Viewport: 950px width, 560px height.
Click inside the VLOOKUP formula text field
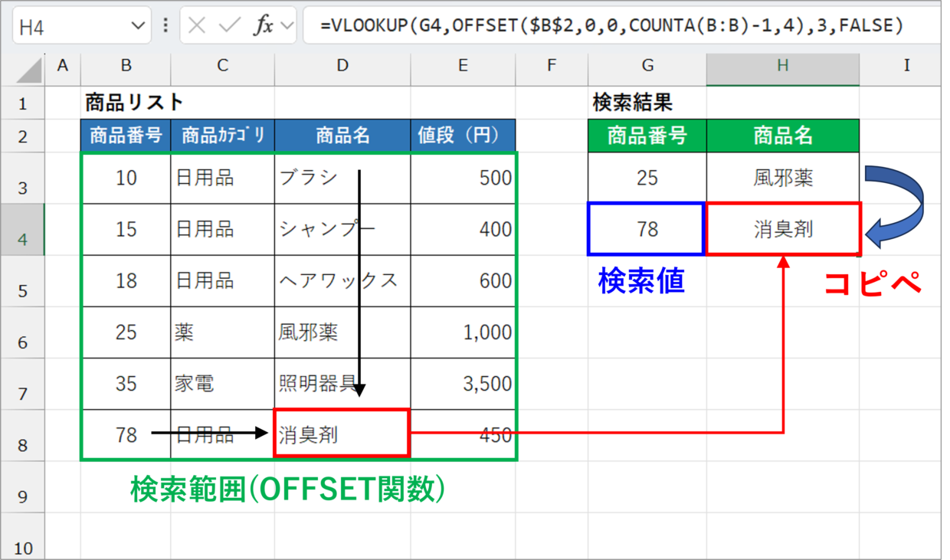pyautogui.click(x=613, y=26)
